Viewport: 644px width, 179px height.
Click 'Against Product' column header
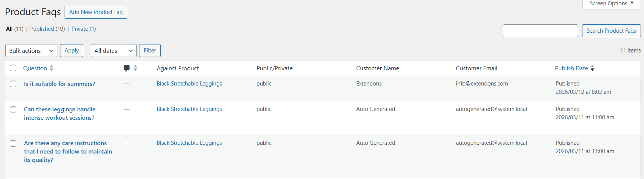(178, 68)
